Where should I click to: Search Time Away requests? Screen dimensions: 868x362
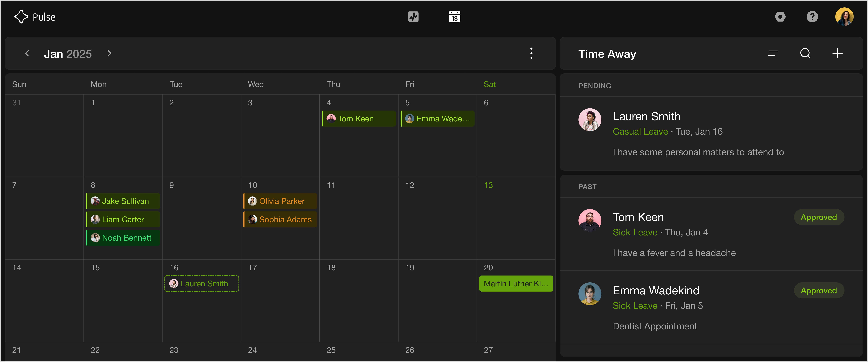pyautogui.click(x=805, y=53)
